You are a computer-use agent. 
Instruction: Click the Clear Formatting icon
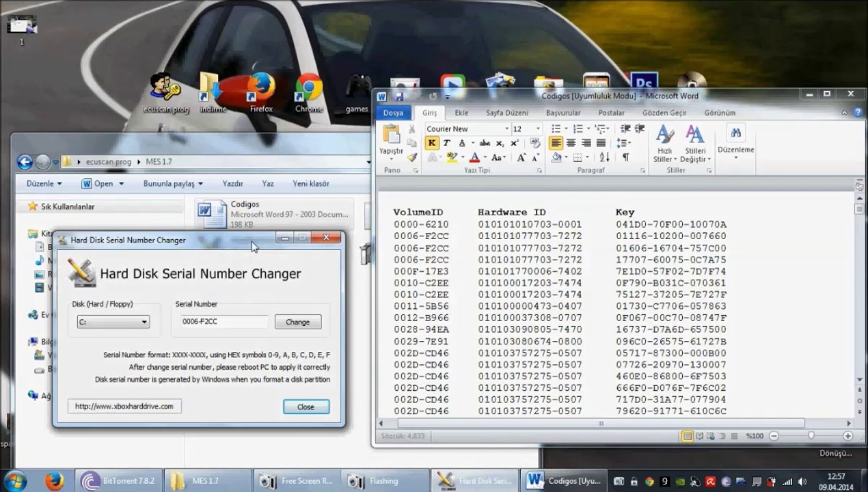point(536,143)
